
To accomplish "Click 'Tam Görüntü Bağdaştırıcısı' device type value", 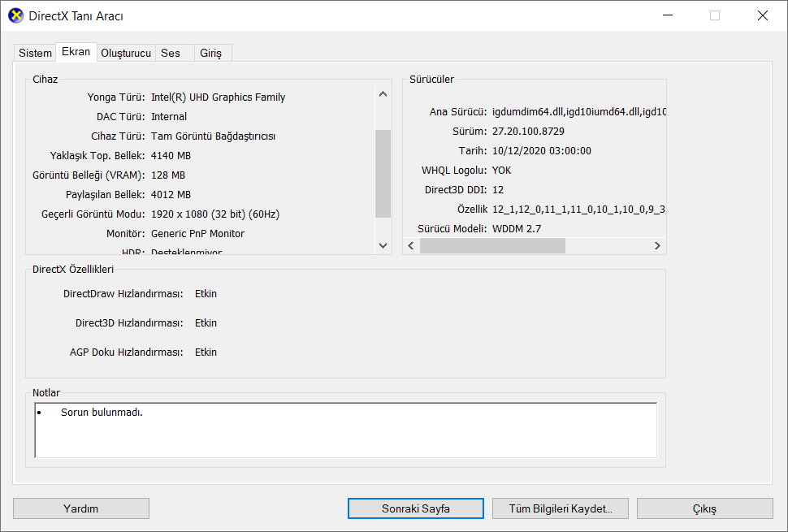I will click(213, 136).
